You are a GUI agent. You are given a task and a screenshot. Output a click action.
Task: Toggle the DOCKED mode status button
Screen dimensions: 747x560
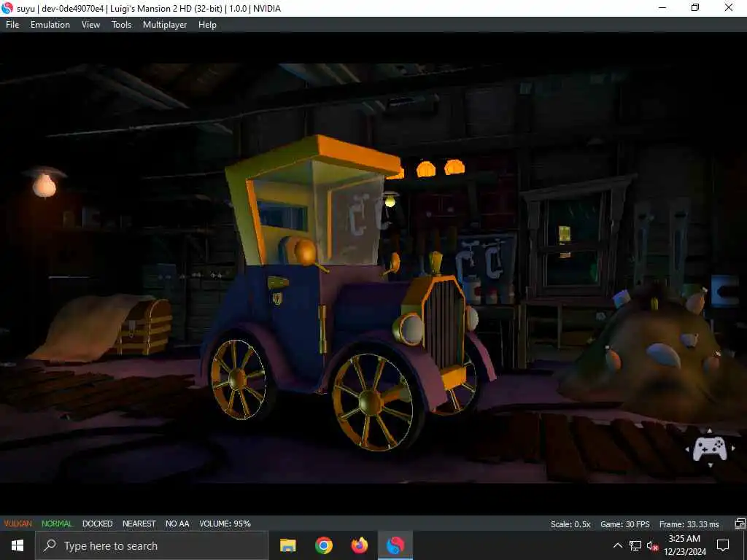click(97, 524)
